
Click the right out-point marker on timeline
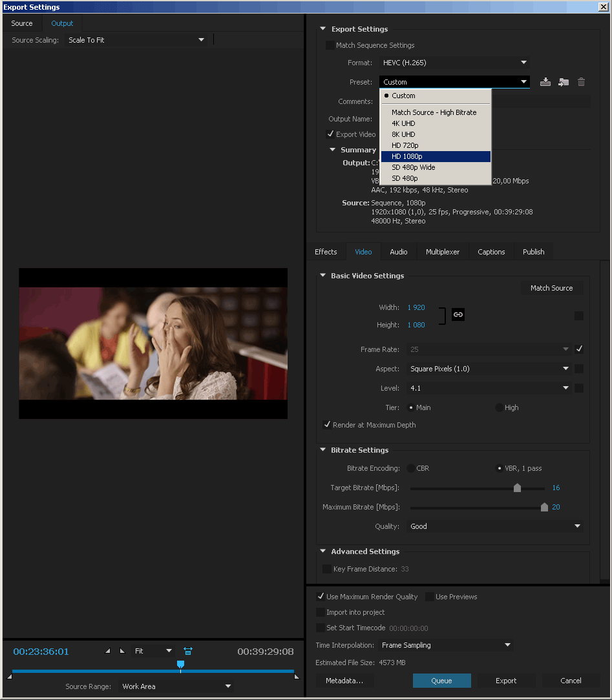297,677
